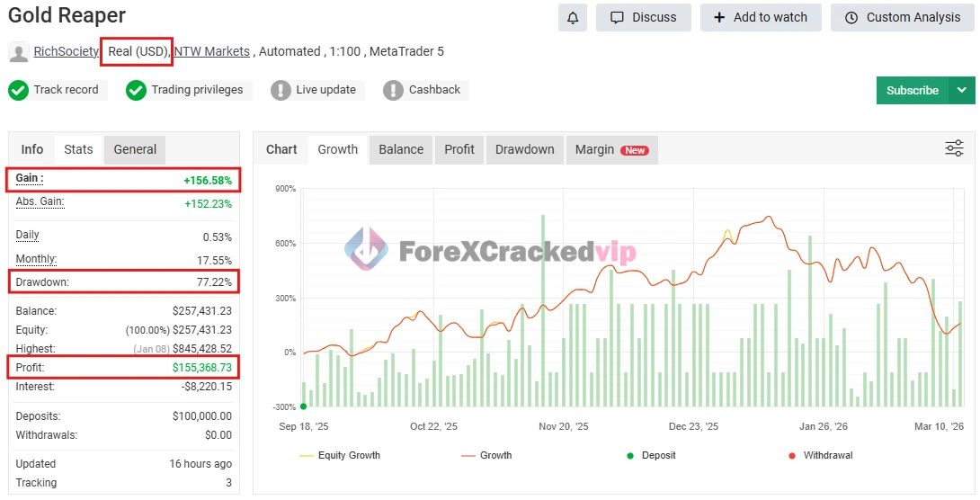
Task: Click the RichSociety user avatar icon
Action: [18, 52]
